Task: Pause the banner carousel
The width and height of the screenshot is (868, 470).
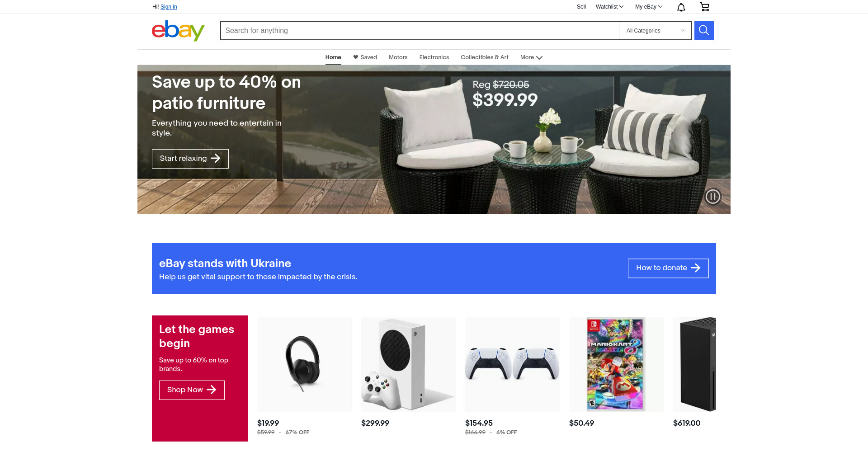Action: [x=712, y=197]
